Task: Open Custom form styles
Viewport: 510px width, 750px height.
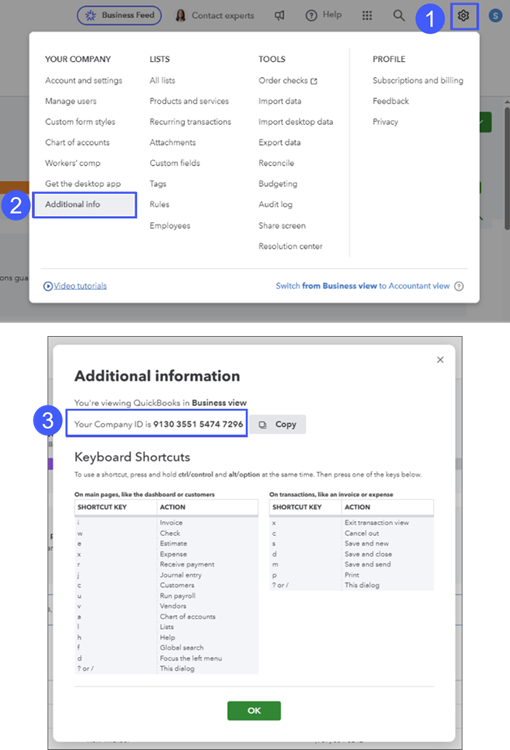Action: [80, 121]
